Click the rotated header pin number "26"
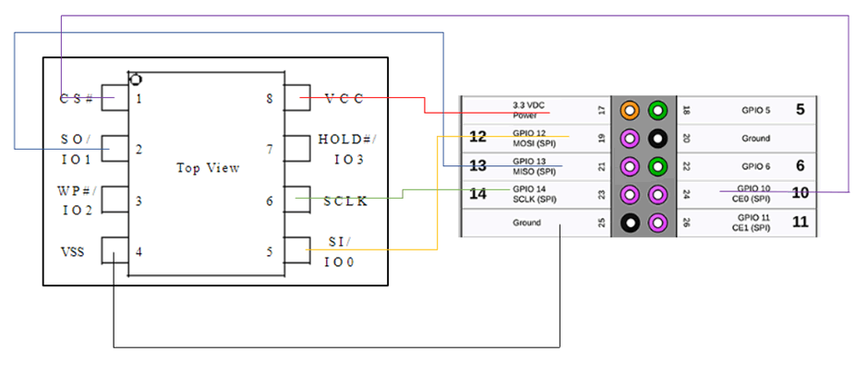 [686, 224]
